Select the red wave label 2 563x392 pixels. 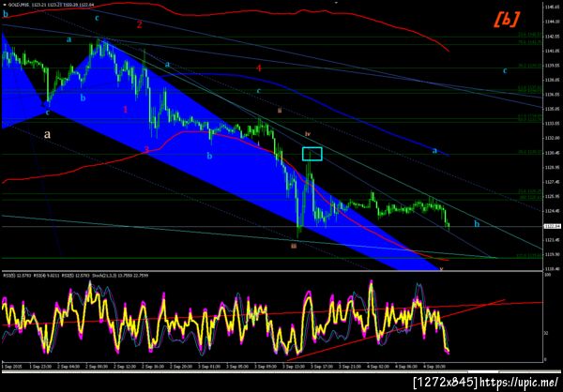(x=139, y=24)
